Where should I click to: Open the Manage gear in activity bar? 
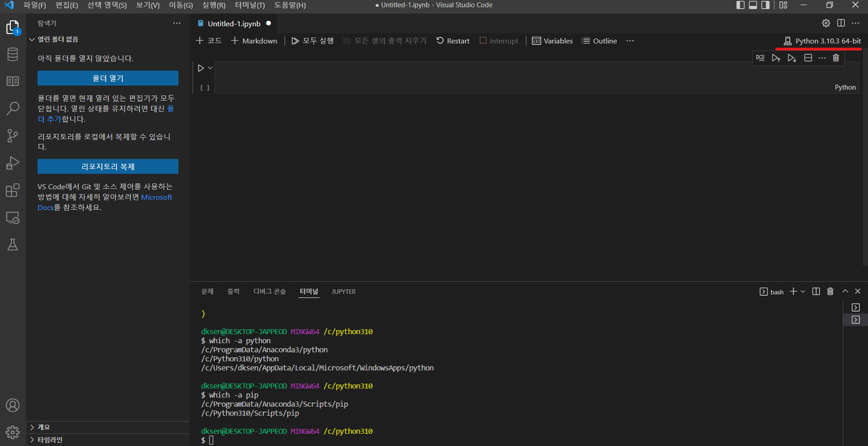13,432
